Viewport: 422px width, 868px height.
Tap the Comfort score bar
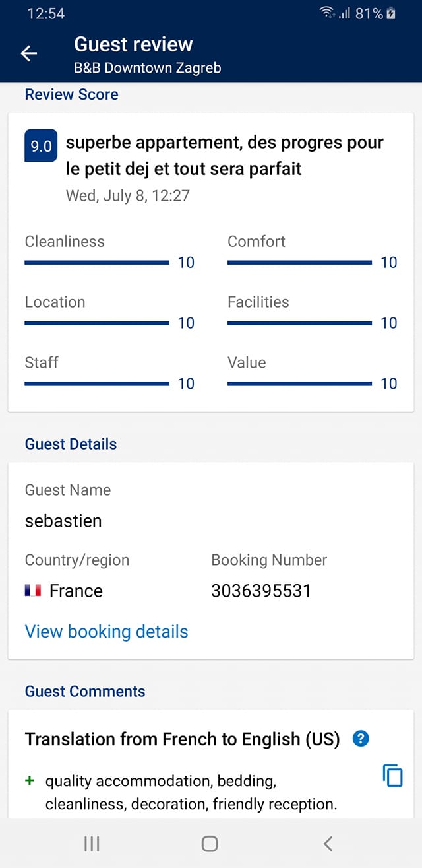coord(299,263)
